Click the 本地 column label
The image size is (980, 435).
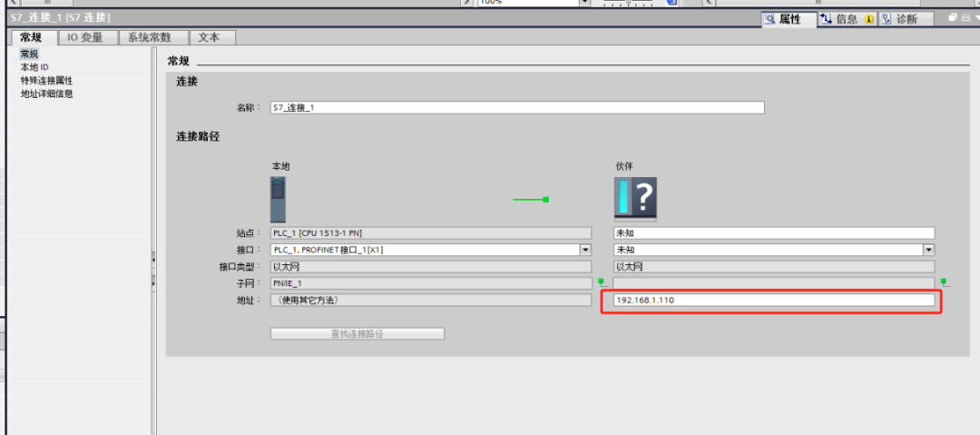pyautogui.click(x=280, y=166)
